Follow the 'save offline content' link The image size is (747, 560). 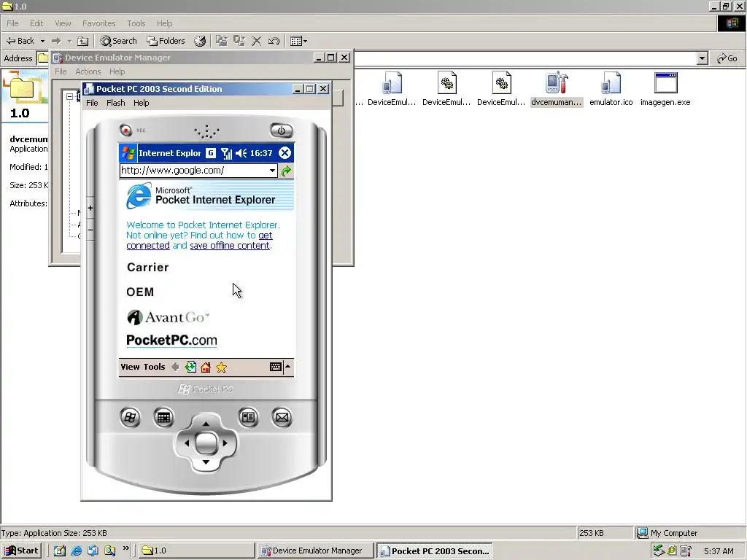230,246
